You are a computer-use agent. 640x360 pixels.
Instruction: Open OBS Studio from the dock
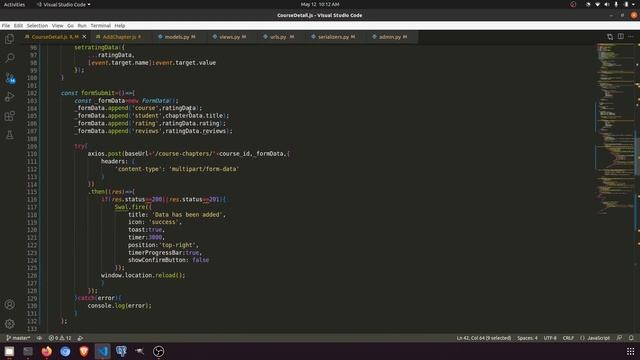click(x=158, y=351)
